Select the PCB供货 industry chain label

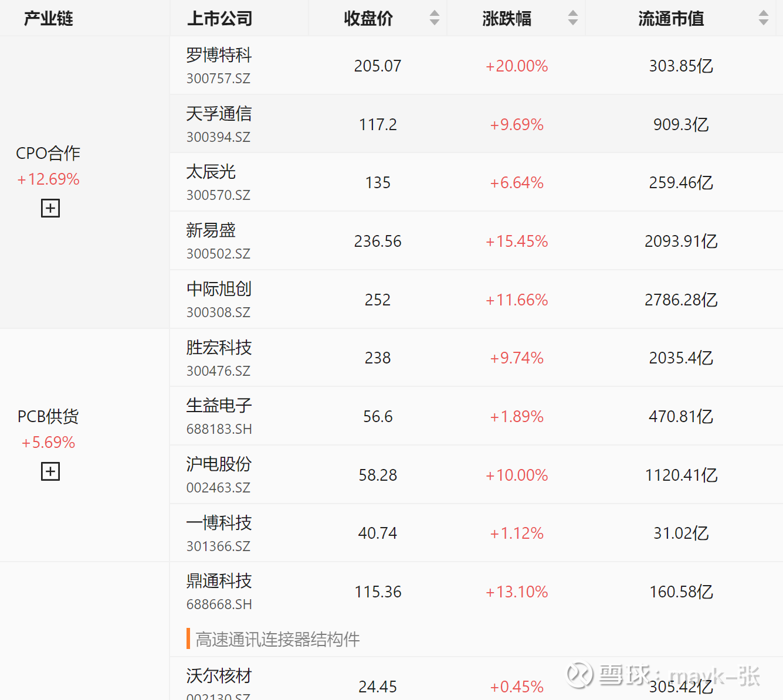[48, 417]
